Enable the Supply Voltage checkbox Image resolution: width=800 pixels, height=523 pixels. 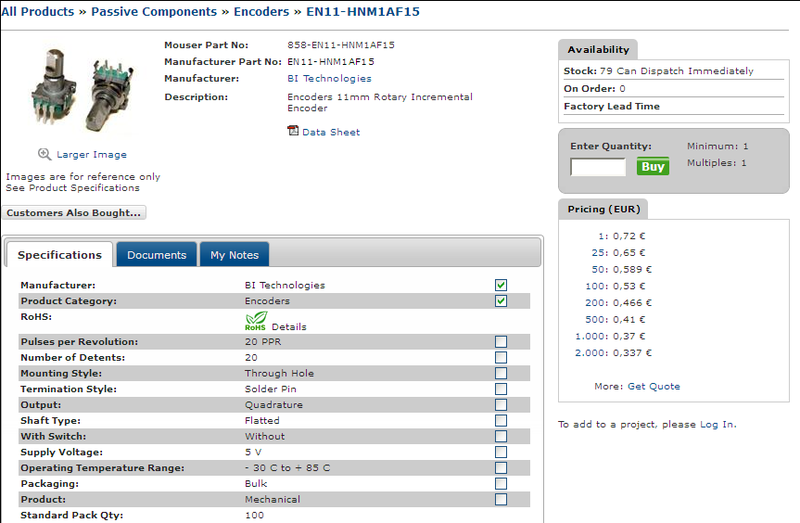[501, 453]
